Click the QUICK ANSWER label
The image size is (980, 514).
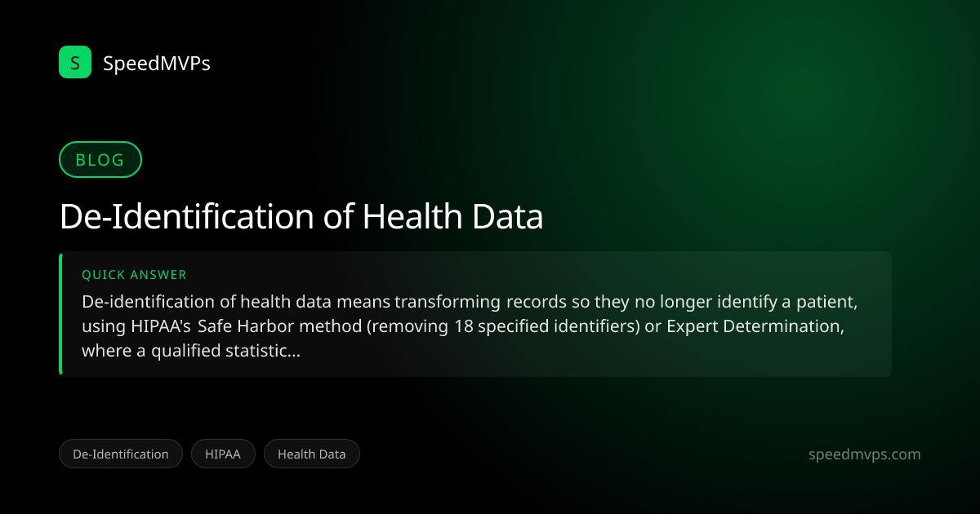[x=134, y=275]
